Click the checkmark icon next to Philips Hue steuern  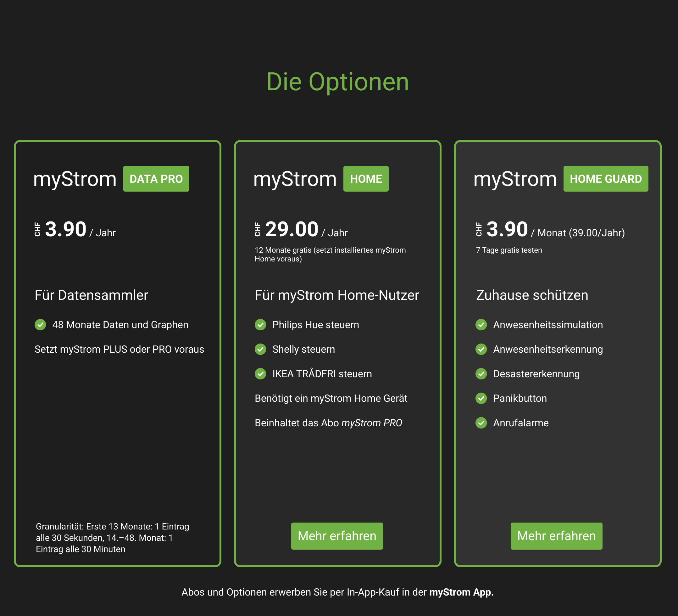(x=260, y=325)
